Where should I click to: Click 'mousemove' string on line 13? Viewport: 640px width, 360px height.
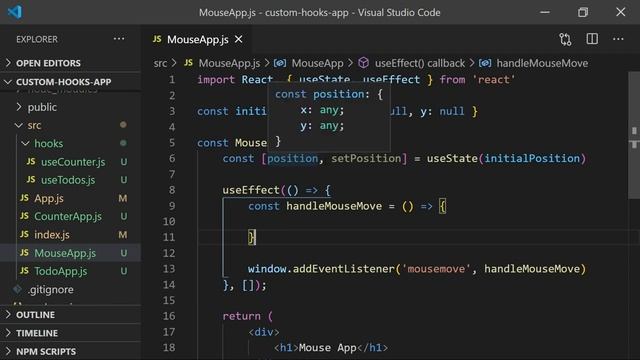pos(436,269)
